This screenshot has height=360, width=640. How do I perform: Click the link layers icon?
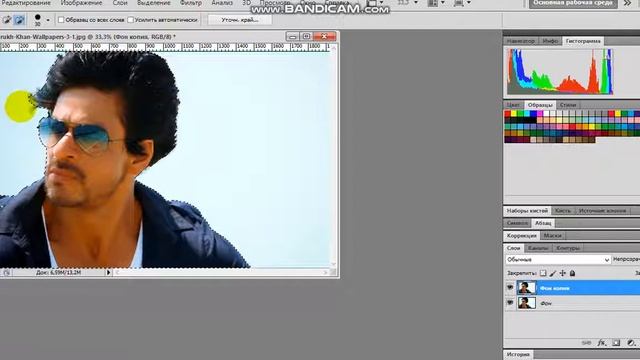[586, 343]
